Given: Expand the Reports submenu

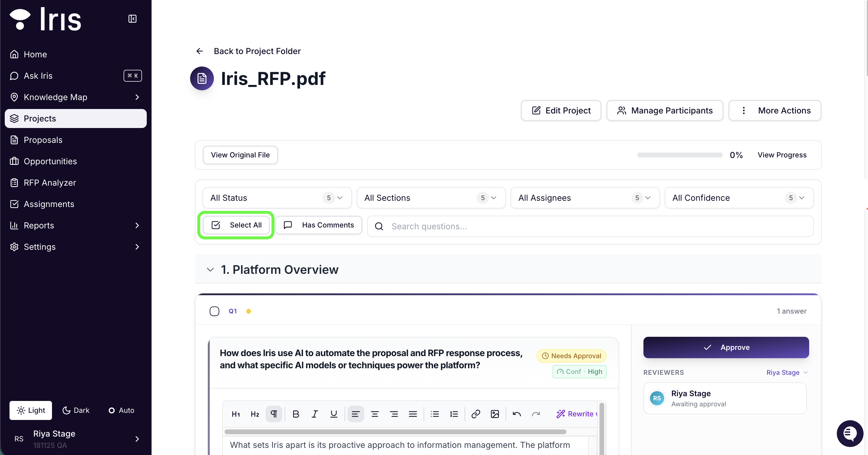Looking at the screenshot, I should [x=137, y=225].
